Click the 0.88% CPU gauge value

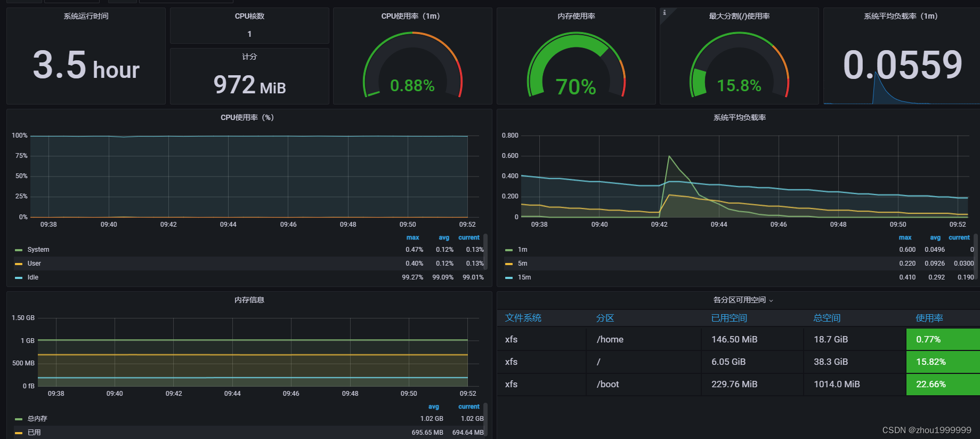coord(412,85)
